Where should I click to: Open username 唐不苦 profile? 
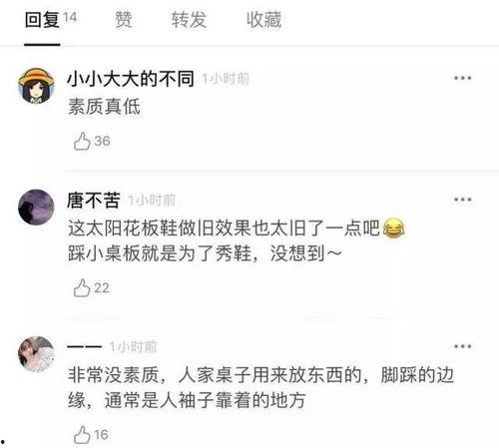[94, 201]
